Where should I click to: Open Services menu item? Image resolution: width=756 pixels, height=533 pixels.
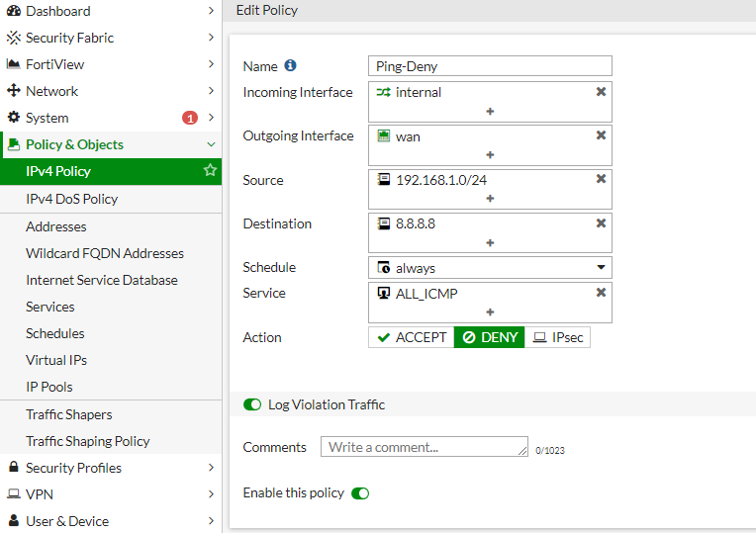click(111, 307)
